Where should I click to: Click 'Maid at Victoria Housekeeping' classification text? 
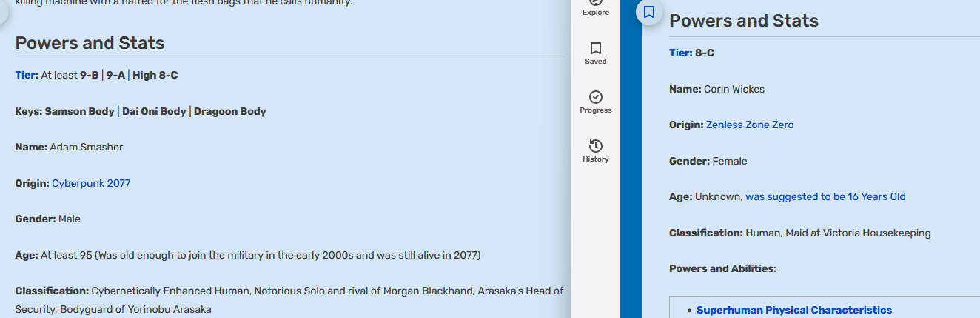click(858, 233)
